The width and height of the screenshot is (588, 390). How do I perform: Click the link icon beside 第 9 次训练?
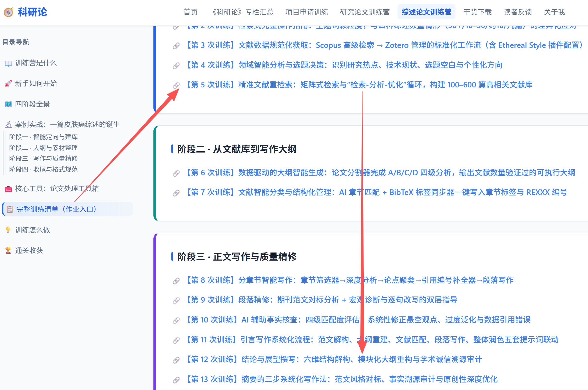pos(176,300)
